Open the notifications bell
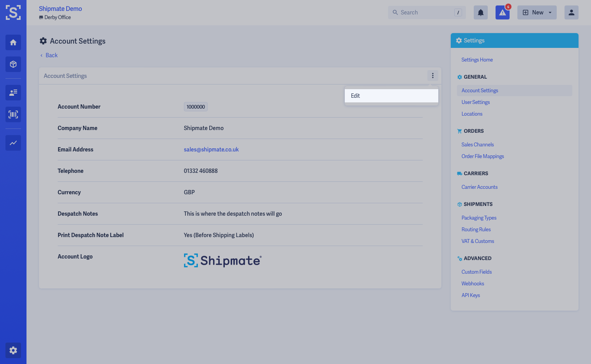The height and width of the screenshot is (364, 591). (481, 12)
